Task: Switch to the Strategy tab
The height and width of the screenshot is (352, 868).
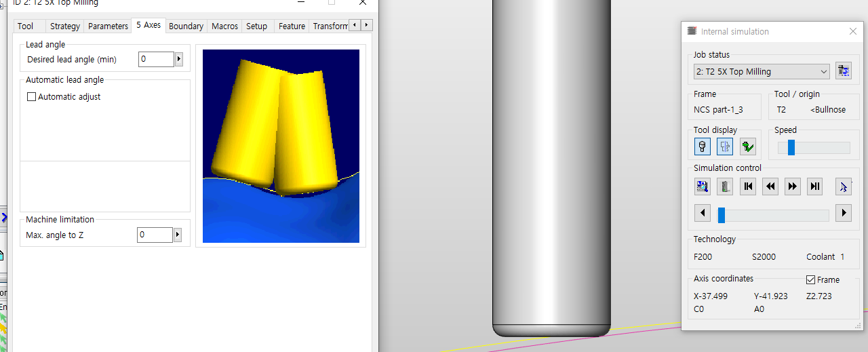Action: coord(65,26)
